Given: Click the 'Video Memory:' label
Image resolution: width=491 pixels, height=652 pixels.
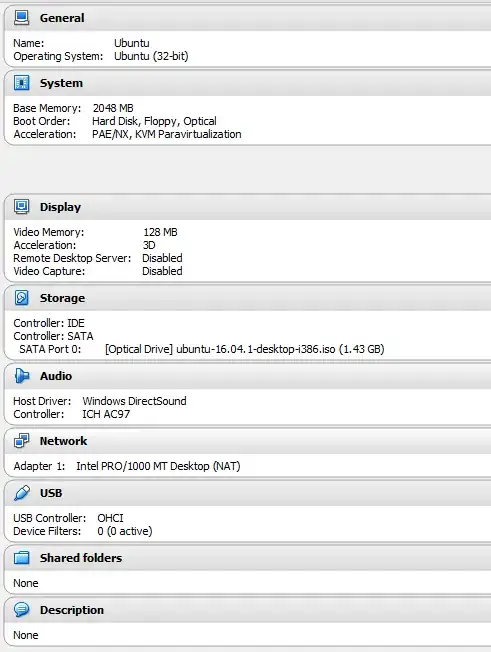Looking at the screenshot, I should click(x=49, y=232).
